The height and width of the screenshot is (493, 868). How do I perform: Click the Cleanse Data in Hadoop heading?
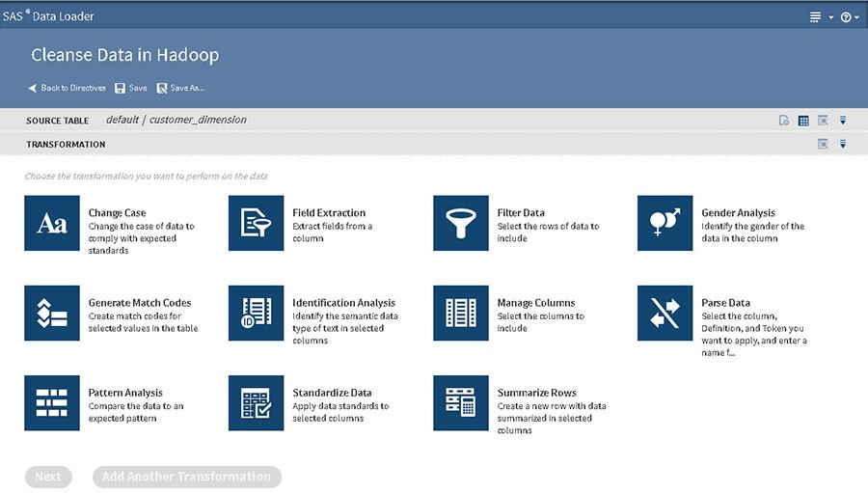click(x=125, y=55)
